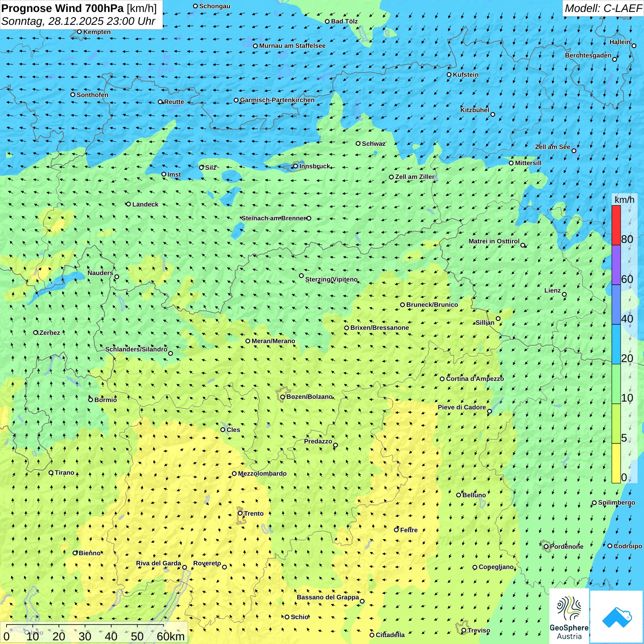Image resolution: width=644 pixels, height=644 pixels.
Task: Click the Kufstein label
Action: pos(466,75)
